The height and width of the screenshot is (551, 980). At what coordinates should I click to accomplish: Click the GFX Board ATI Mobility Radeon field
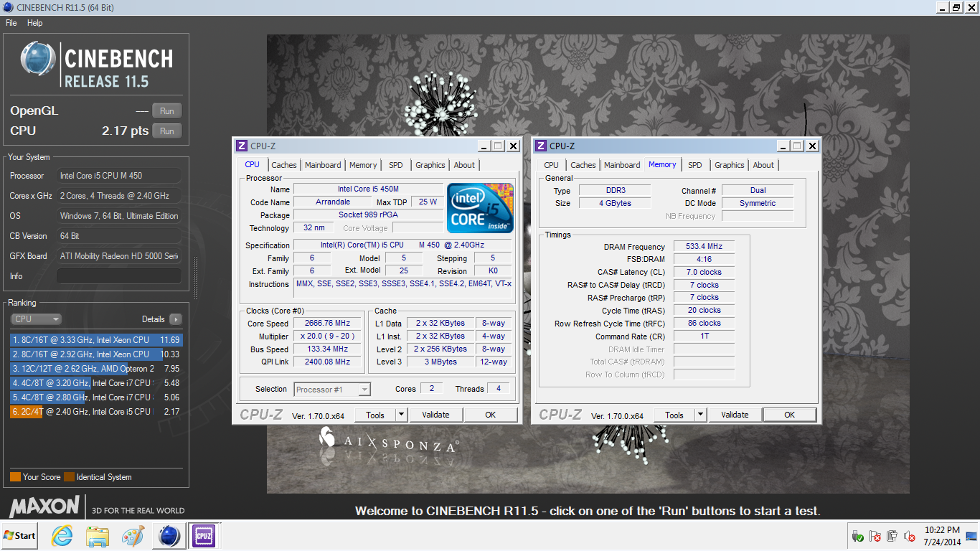[x=119, y=256]
